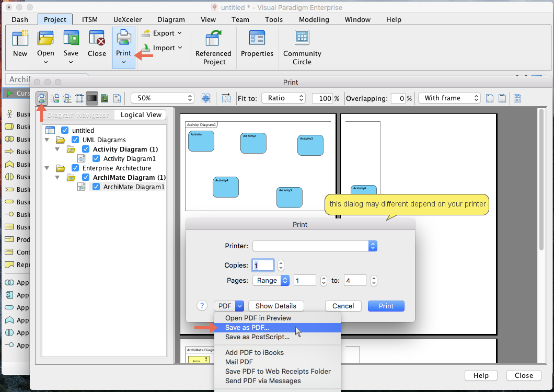Switch to Diagram Navigator tab
The image size is (554, 392).
coord(78,115)
